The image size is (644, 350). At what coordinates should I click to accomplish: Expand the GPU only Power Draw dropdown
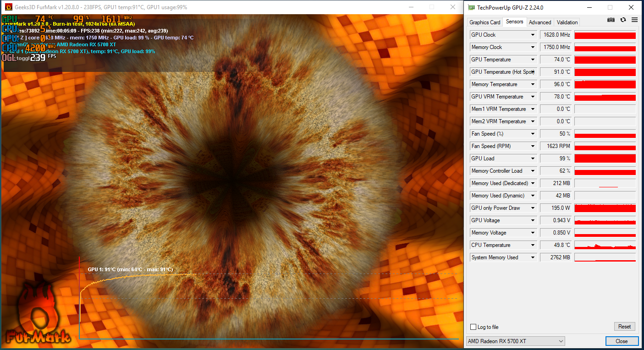point(533,208)
